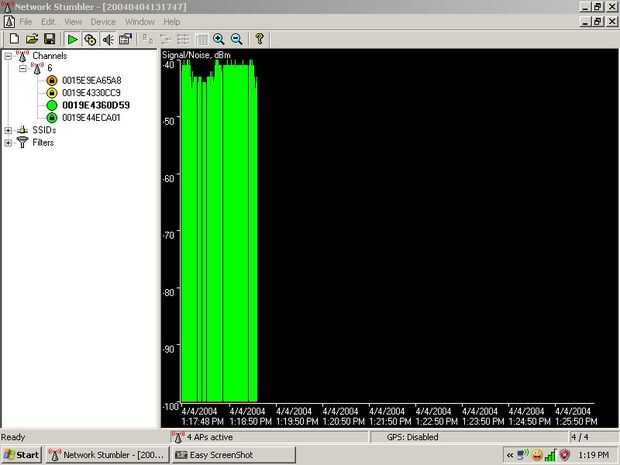
Task: Select the Channels label in the tree
Action: point(49,56)
